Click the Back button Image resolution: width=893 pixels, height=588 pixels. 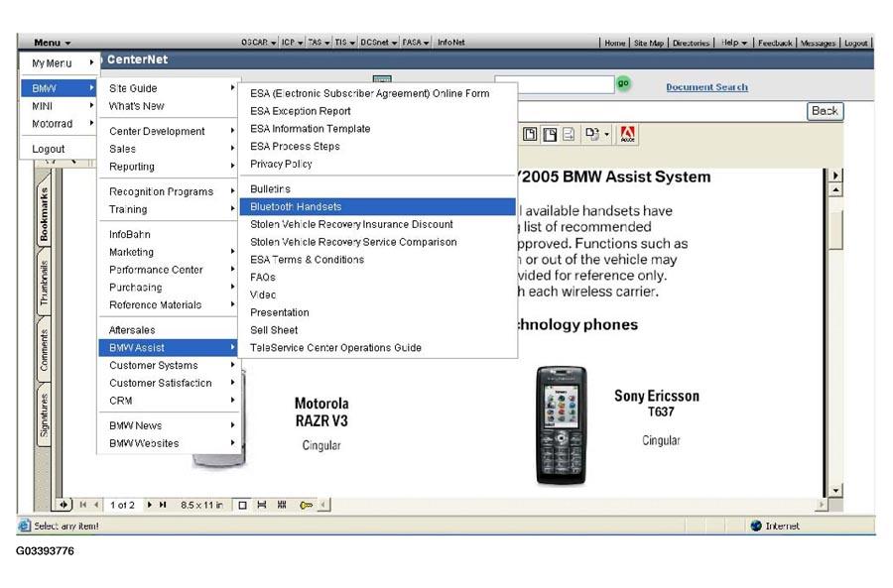coord(825,111)
